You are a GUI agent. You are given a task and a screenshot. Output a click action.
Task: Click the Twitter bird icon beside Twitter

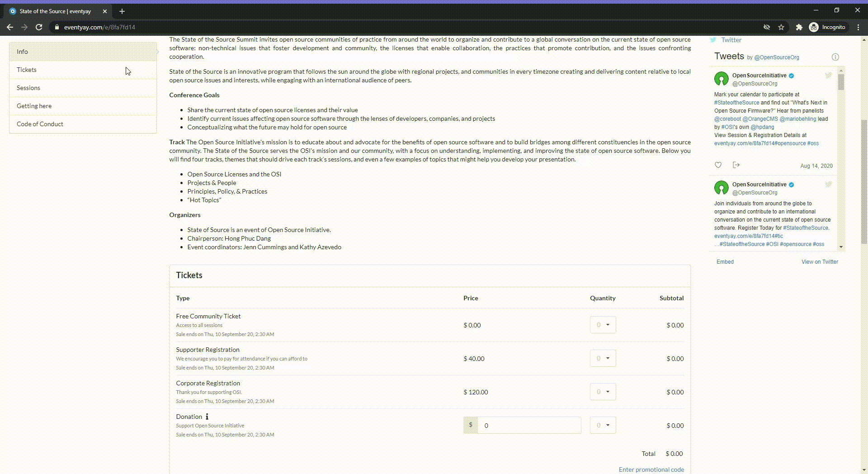pos(713,40)
